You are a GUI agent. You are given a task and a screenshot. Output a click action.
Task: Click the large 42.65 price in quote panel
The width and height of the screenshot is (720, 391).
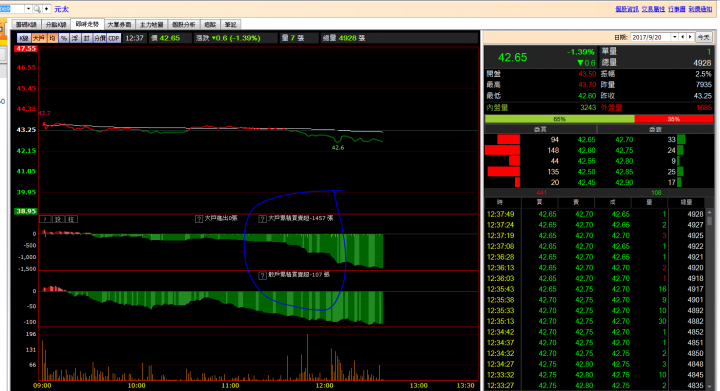pyautogui.click(x=512, y=57)
